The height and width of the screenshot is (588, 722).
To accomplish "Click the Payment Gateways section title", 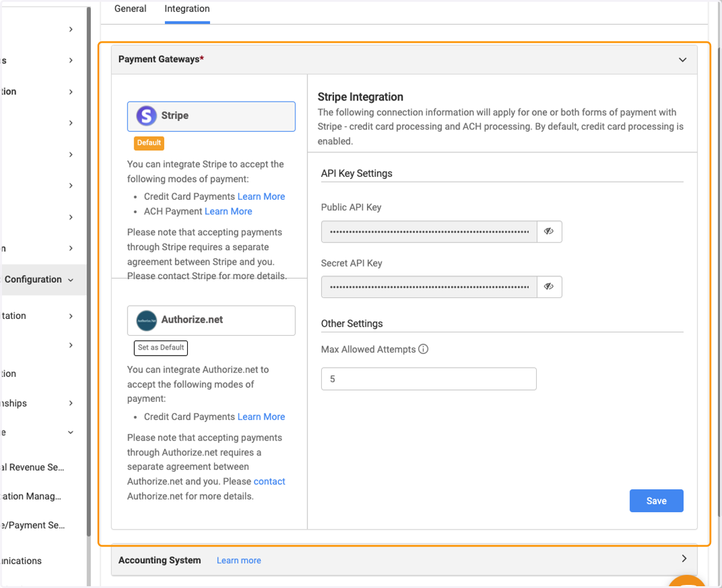I will point(161,60).
